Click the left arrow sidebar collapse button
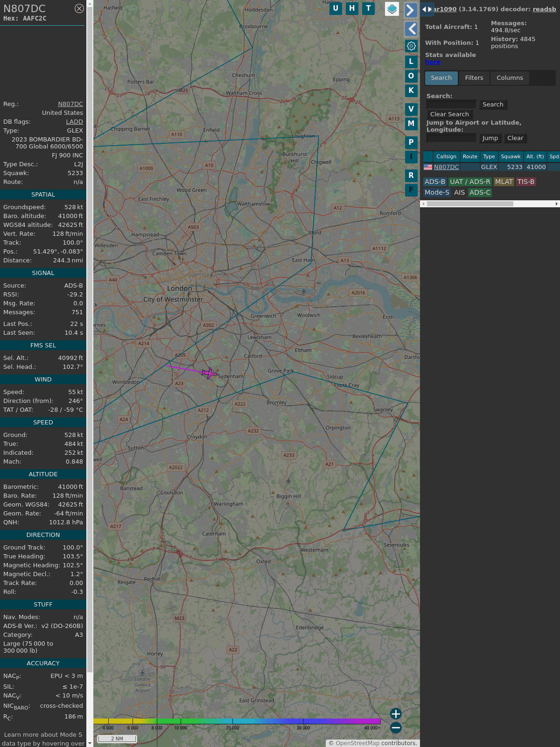This screenshot has width=560, height=747. (x=411, y=29)
